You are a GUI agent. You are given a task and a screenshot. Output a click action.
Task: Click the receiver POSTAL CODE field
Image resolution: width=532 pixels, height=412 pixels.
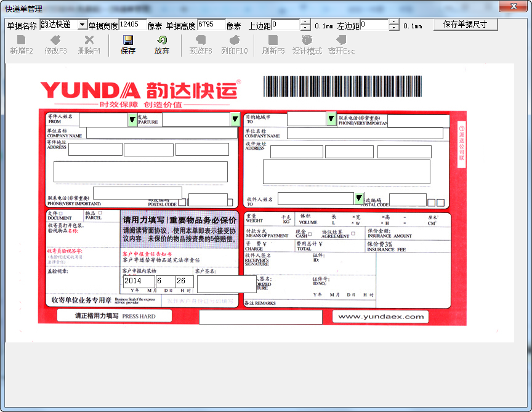[x=408, y=200]
